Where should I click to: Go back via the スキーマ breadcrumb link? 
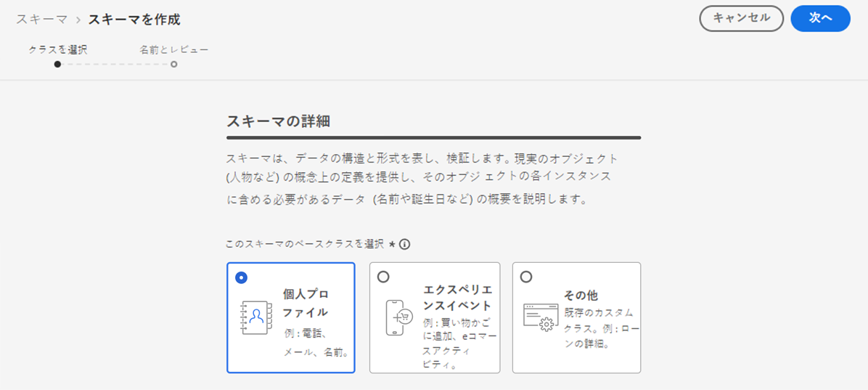click(41, 20)
